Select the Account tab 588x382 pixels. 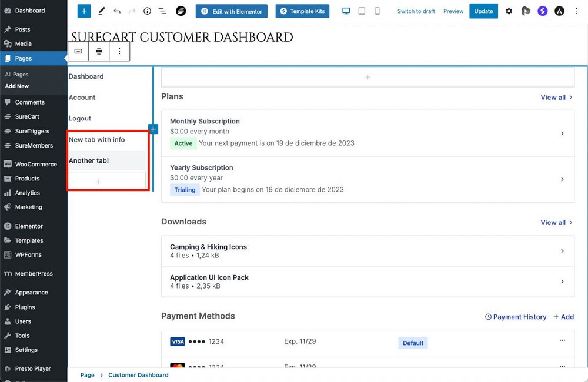tap(82, 98)
